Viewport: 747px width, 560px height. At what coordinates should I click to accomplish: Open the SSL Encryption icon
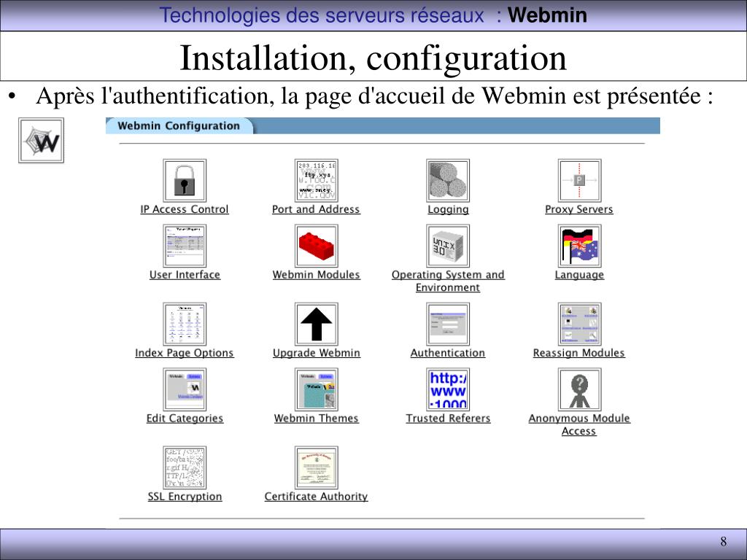pos(185,467)
